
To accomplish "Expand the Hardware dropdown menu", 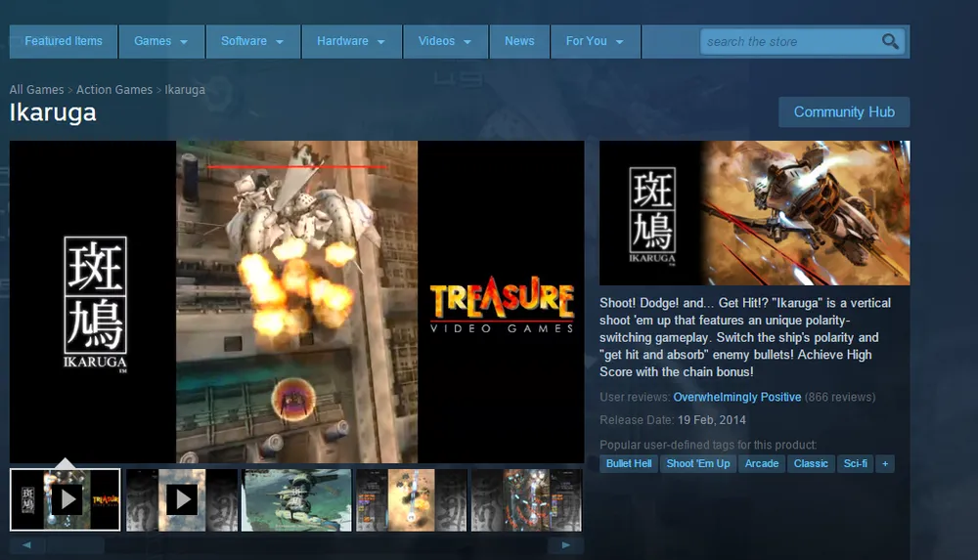I will pos(352,41).
